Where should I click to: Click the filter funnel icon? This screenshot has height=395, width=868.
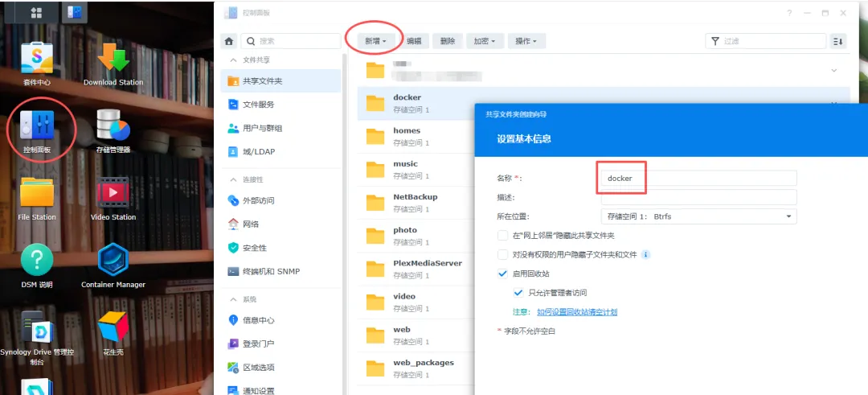point(715,41)
